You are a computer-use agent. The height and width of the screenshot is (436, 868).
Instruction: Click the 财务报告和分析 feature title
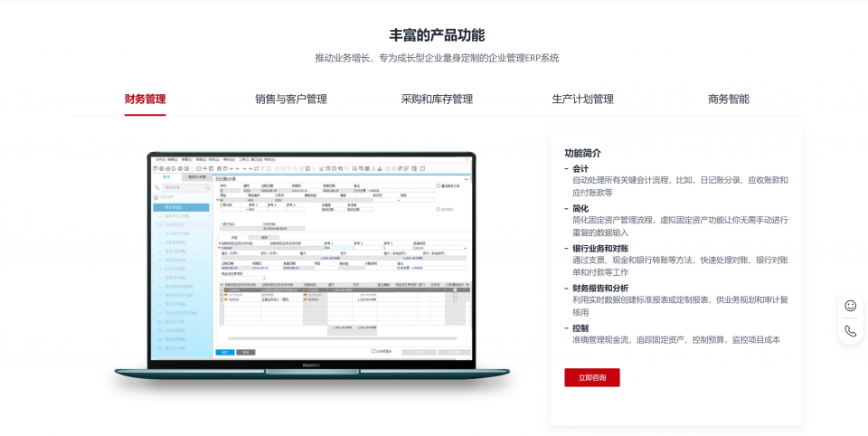point(600,288)
